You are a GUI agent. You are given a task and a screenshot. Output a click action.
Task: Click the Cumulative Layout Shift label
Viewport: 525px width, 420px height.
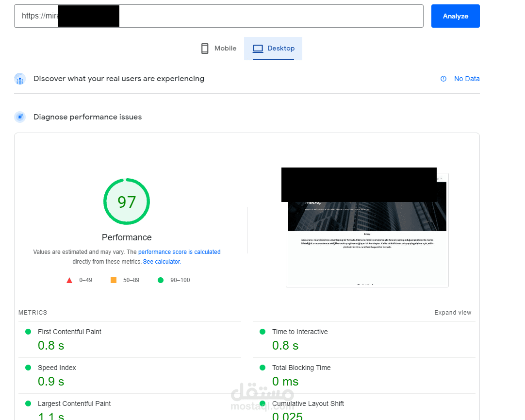pyautogui.click(x=308, y=403)
